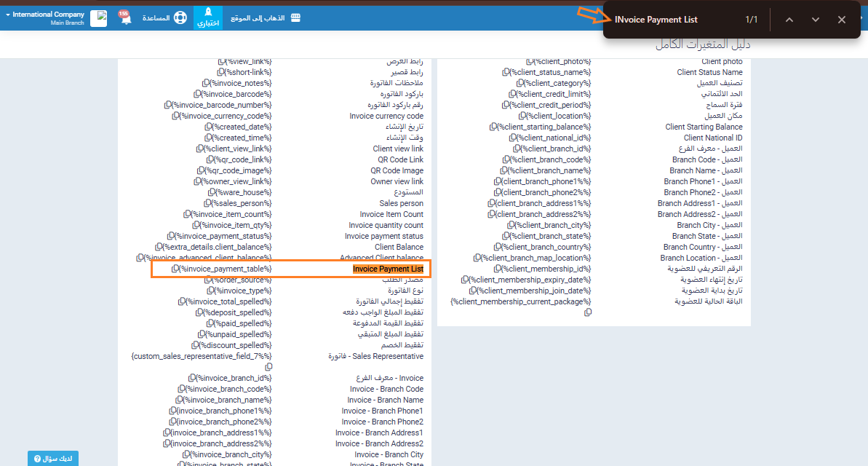The width and height of the screenshot is (868, 466).
Task: Copy the %invoice_payment_table% variable
Action: pos(175,269)
